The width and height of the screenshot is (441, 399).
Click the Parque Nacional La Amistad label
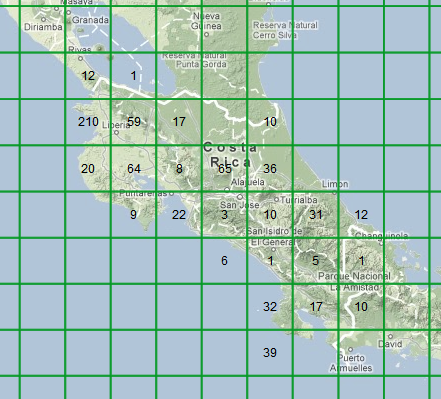pyautogui.click(x=354, y=282)
